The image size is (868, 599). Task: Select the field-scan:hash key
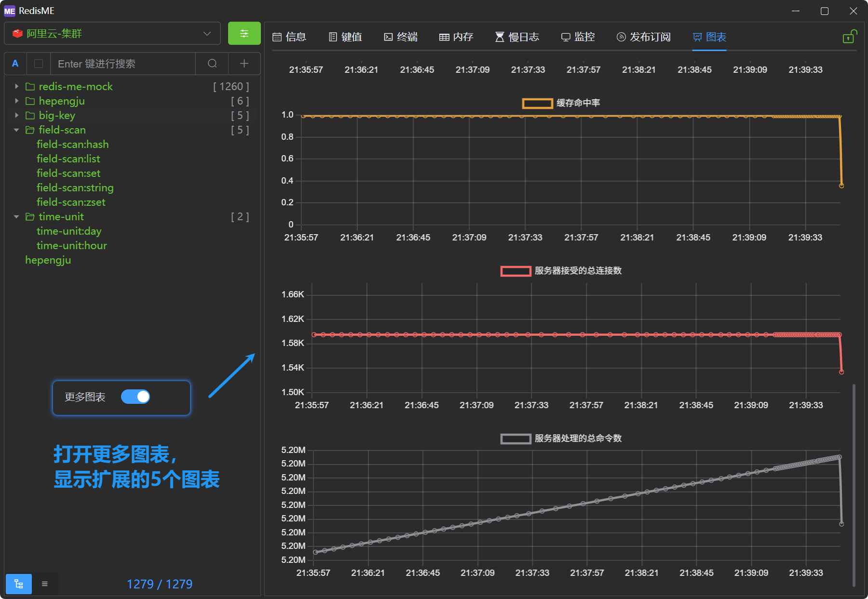[x=73, y=145]
